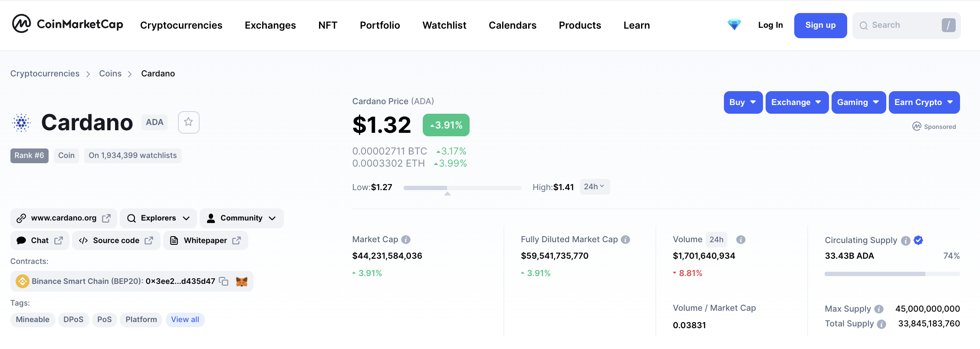
Task: Click the blue diamond rewards icon
Action: pyautogui.click(x=734, y=25)
